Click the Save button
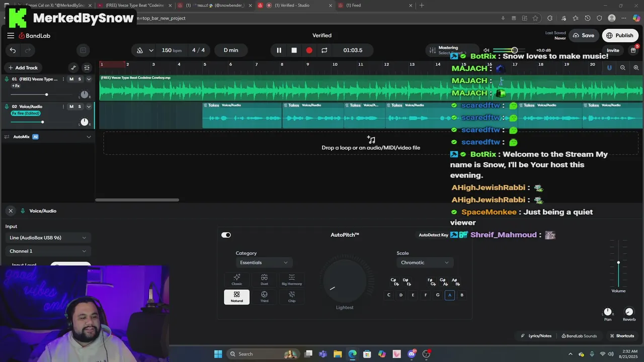 point(584,36)
